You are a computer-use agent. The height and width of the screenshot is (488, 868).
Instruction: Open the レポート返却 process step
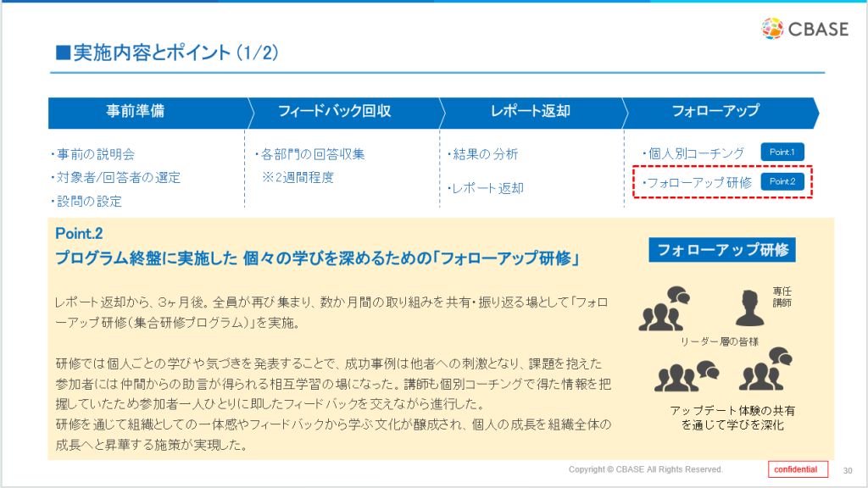(x=530, y=112)
